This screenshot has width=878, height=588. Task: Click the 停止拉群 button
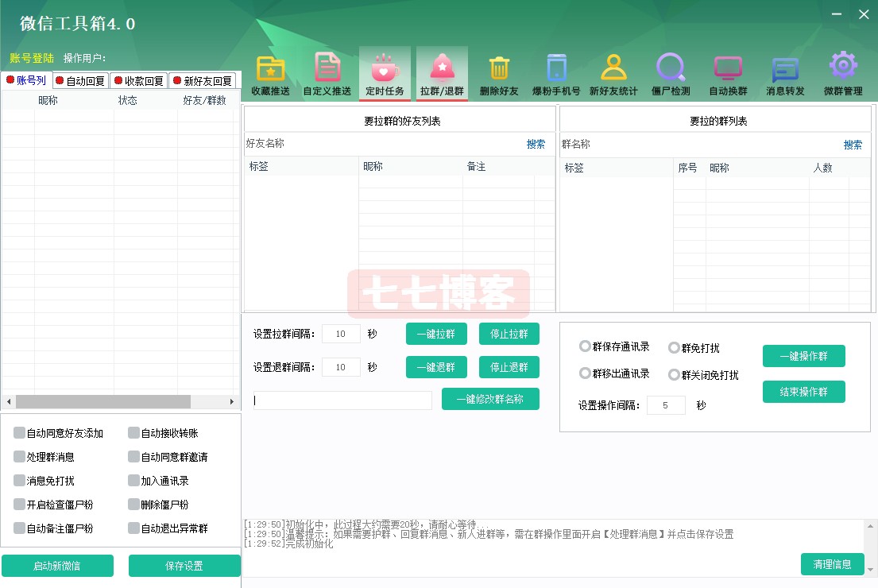509,334
